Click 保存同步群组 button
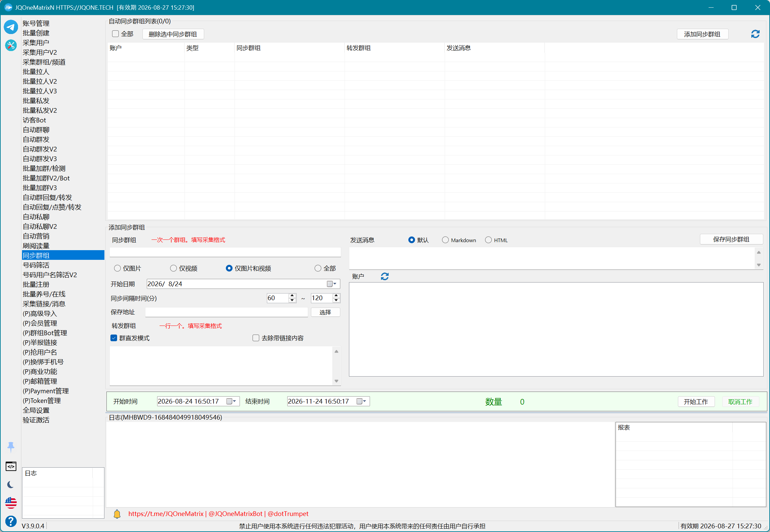This screenshot has width=770, height=532. (x=731, y=239)
